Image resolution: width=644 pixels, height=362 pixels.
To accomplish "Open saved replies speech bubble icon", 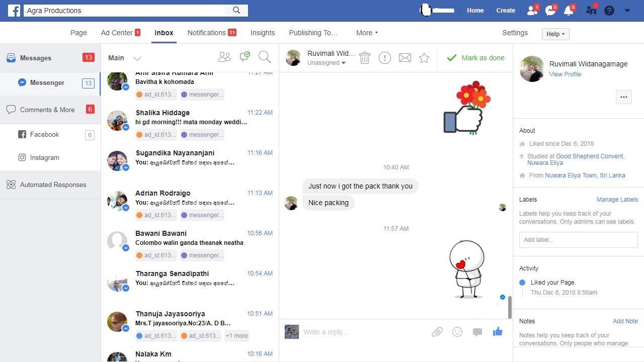I will [x=477, y=332].
